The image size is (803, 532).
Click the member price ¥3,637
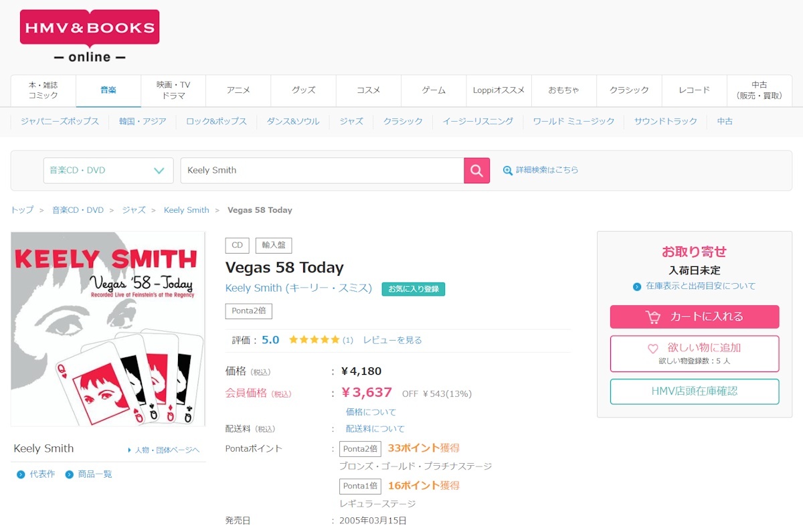(x=367, y=393)
